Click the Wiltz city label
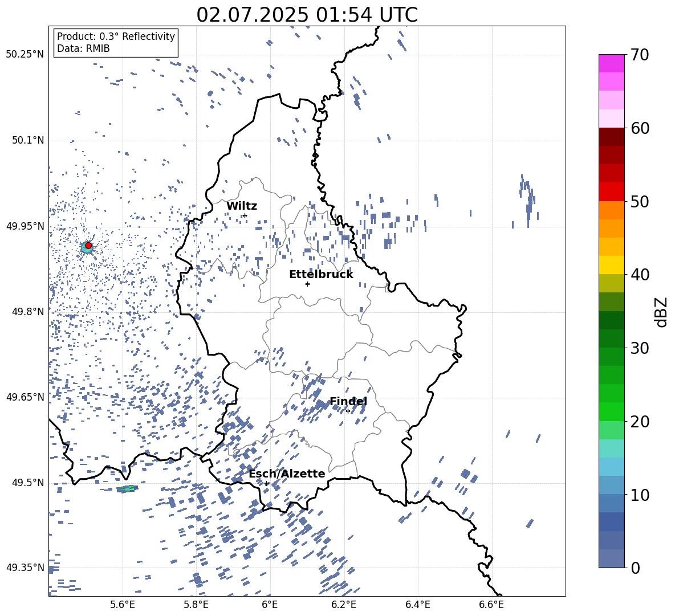The height and width of the screenshot is (616, 675). click(242, 206)
